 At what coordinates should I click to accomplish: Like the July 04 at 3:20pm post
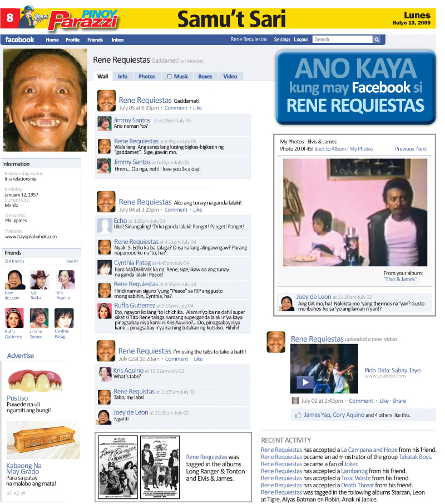197,210
